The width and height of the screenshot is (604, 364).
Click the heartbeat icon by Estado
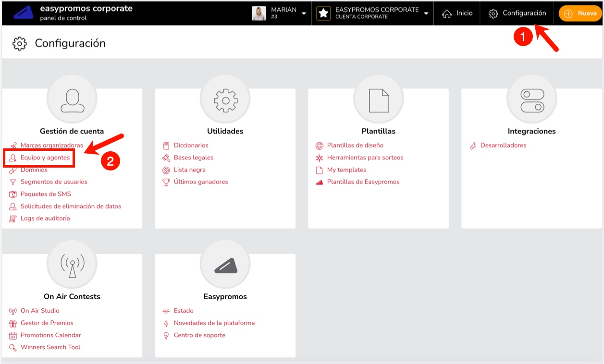click(166, 311)
